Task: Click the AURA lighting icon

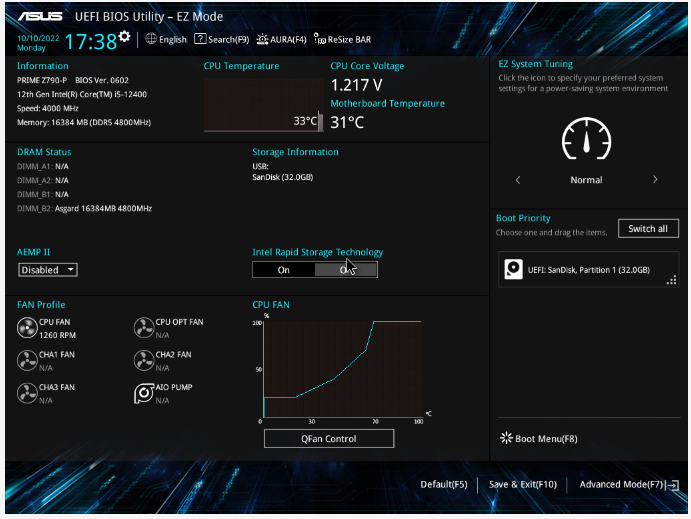Action: point(262,39)
